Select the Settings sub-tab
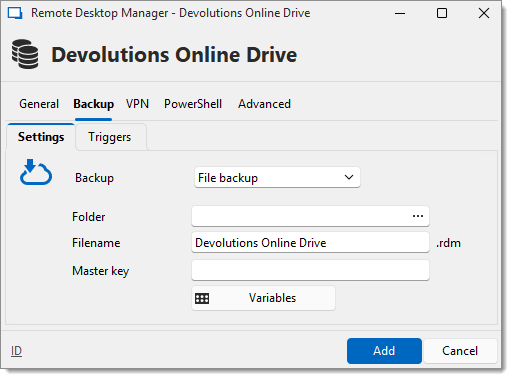Screen dimensions: 512x379 tap(41, 137)
